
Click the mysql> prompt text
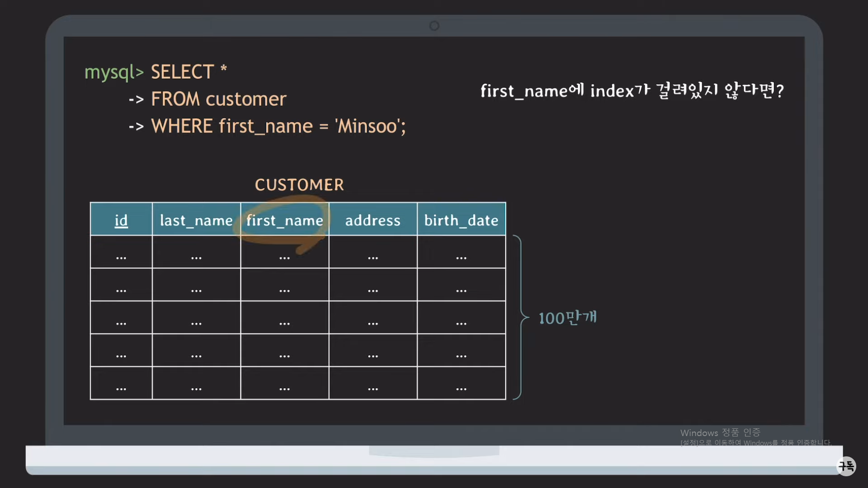tap(114, 72)
